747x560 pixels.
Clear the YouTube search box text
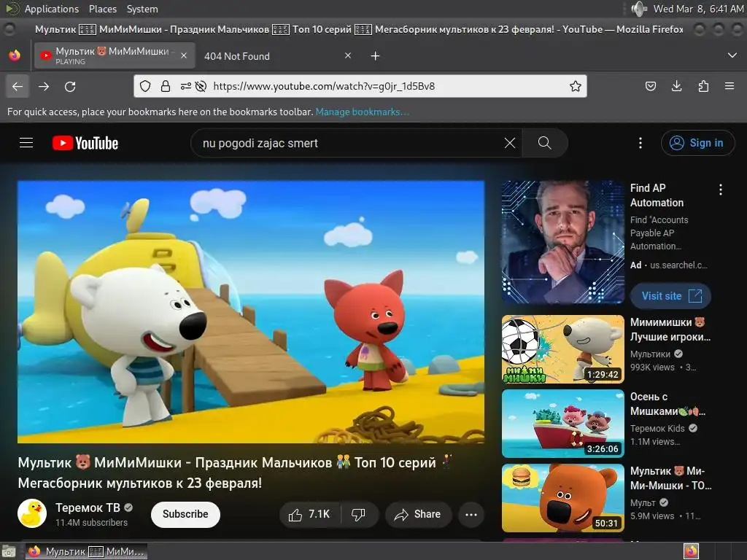tap(509, 143)
